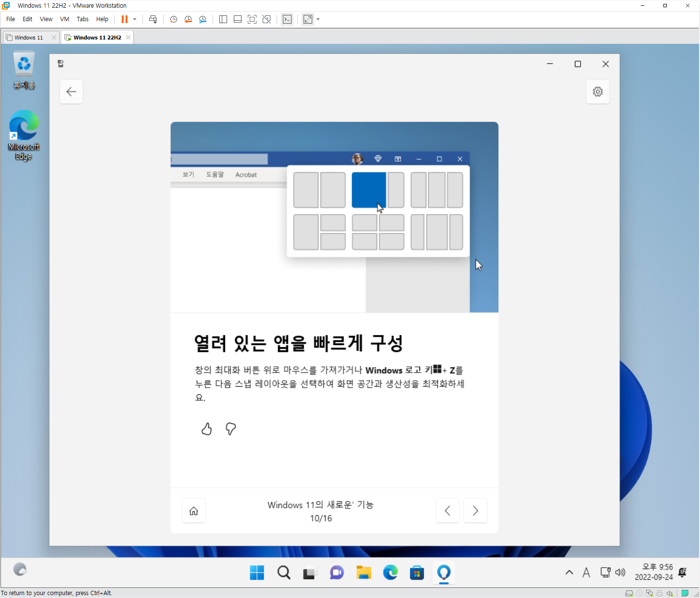This screenshot has height=598, width=700.
Task: Open the View menu
Action: [x=46, y=19]
